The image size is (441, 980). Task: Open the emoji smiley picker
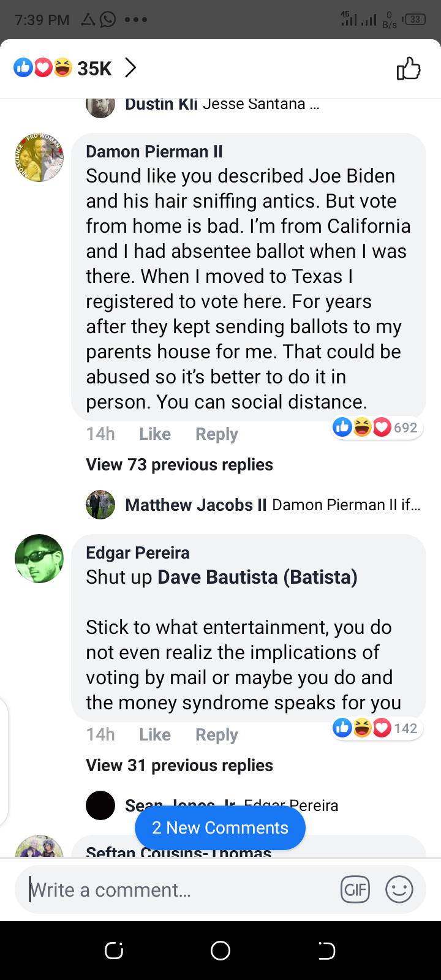tap(399, 889)
